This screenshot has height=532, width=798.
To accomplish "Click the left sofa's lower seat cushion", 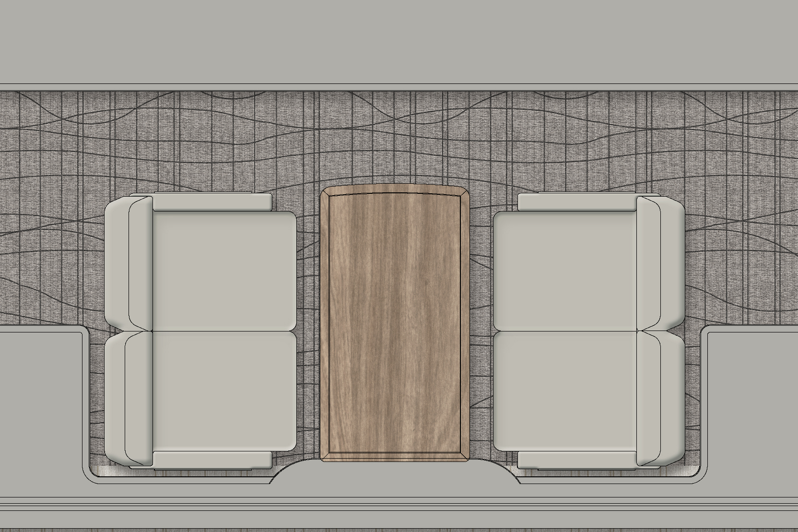I will (223, 391).
